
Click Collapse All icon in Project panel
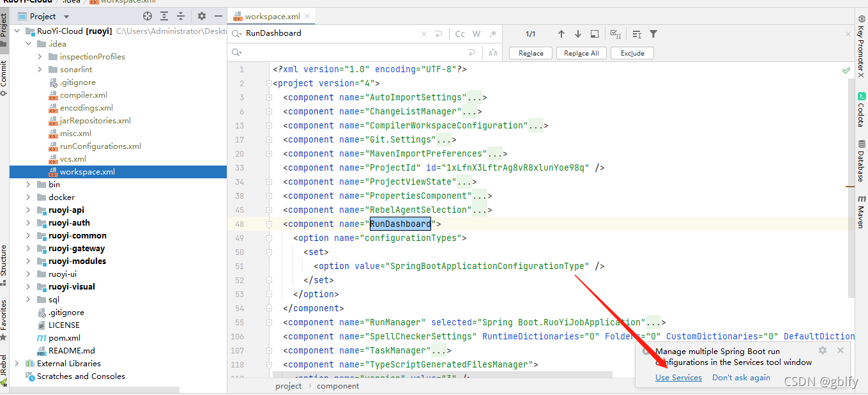(x=181, y=16)
